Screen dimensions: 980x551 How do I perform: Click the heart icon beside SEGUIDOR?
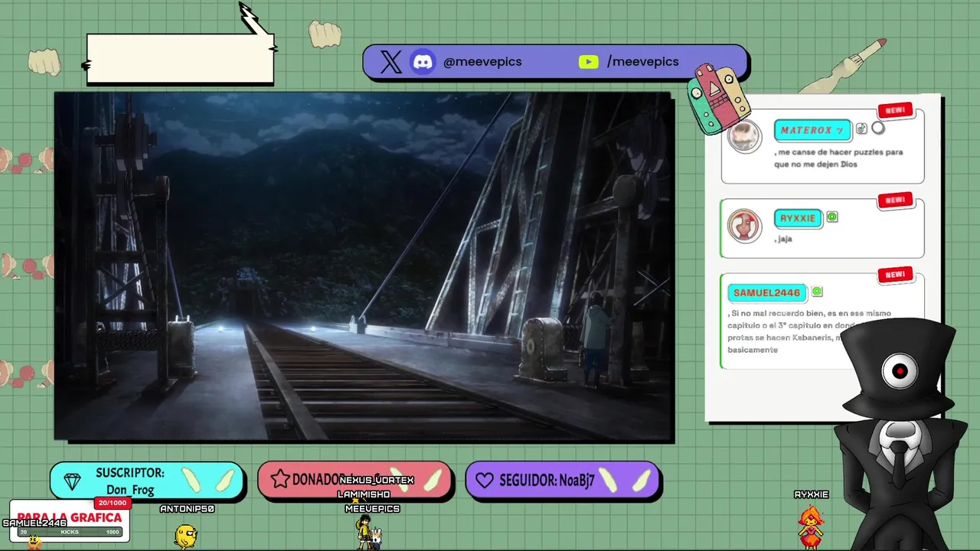tap(485, 481)
